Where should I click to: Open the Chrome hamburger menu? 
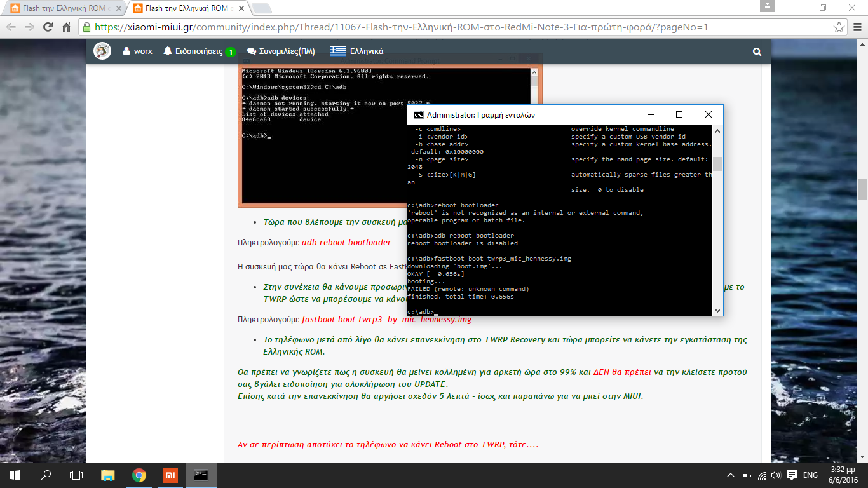(856, 27)
